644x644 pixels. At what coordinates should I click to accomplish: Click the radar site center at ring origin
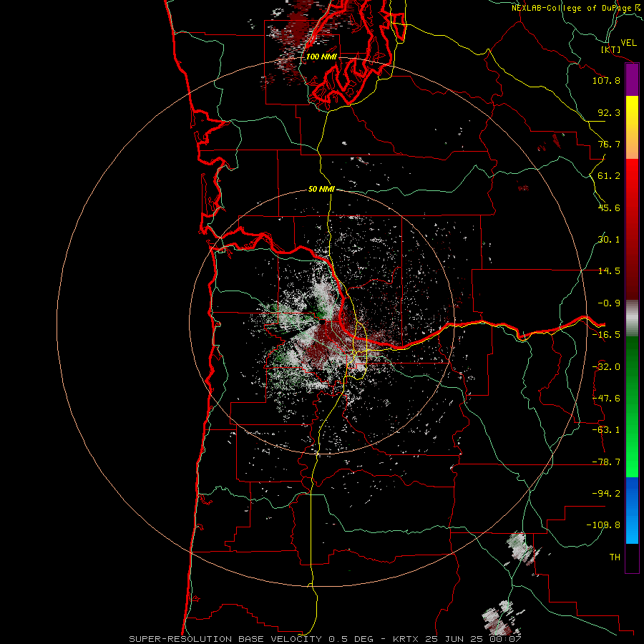click(321, 322)
